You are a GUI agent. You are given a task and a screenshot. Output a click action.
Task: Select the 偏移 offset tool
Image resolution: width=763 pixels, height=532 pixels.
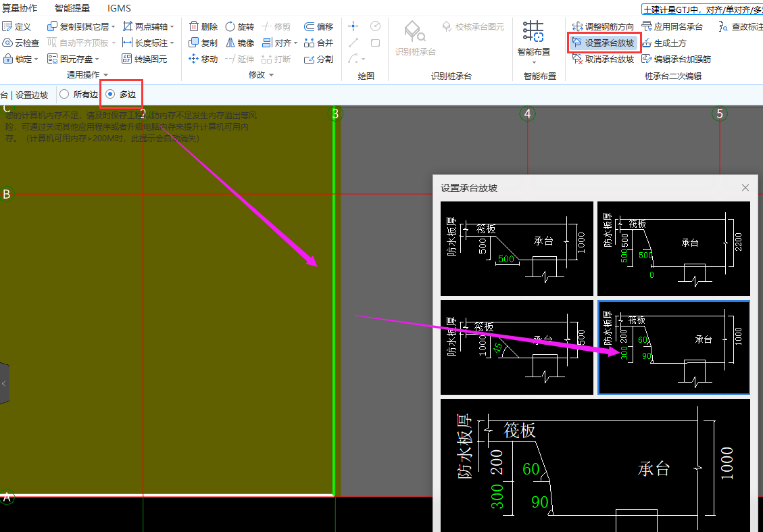point(319,27)
